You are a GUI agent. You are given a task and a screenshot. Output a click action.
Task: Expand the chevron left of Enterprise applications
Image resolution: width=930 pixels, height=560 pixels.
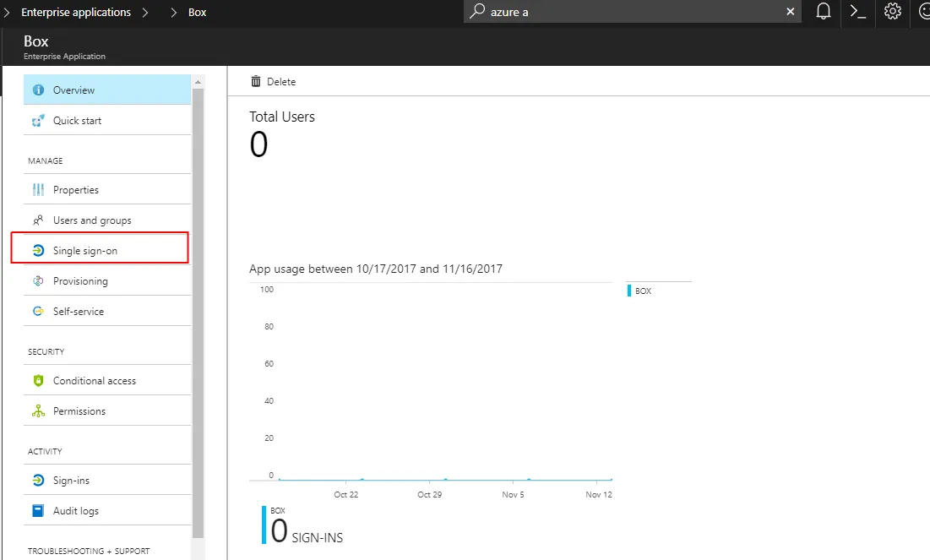click(7, 12)
